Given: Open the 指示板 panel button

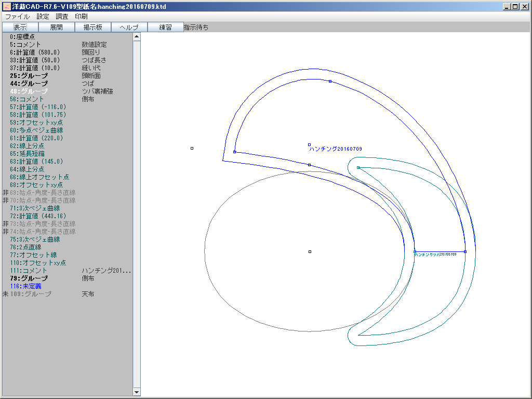Looking at the screenshot, I should coord(92,27).
